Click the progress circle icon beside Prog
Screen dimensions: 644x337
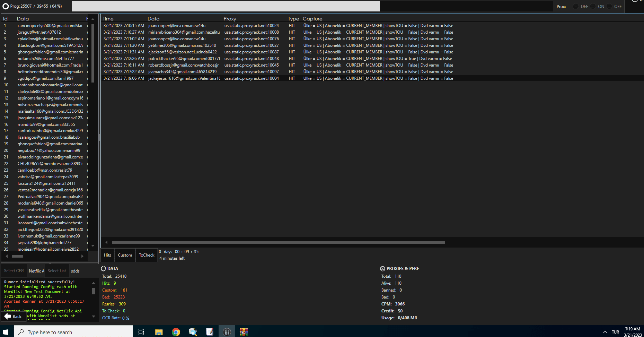(x=6, y=6)
